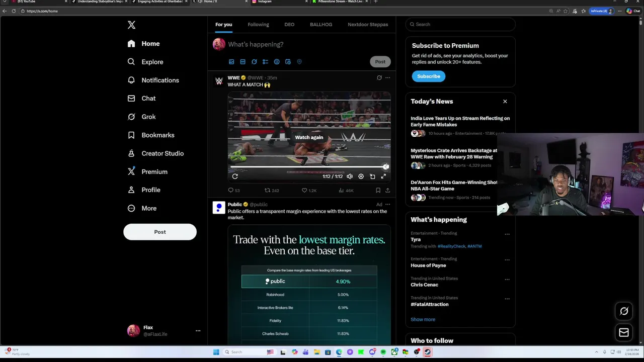Click the video progress bar

coord(308,167)
